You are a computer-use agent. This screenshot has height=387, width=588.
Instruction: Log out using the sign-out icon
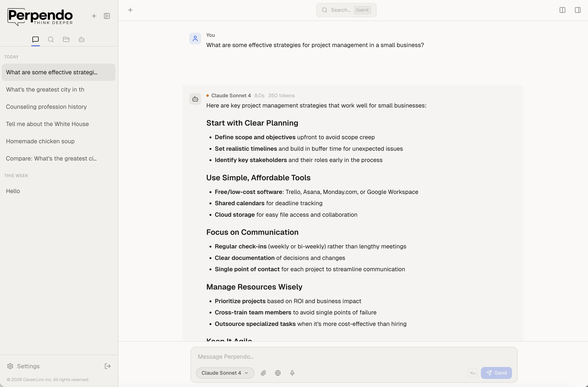click(x=108, y=366)
